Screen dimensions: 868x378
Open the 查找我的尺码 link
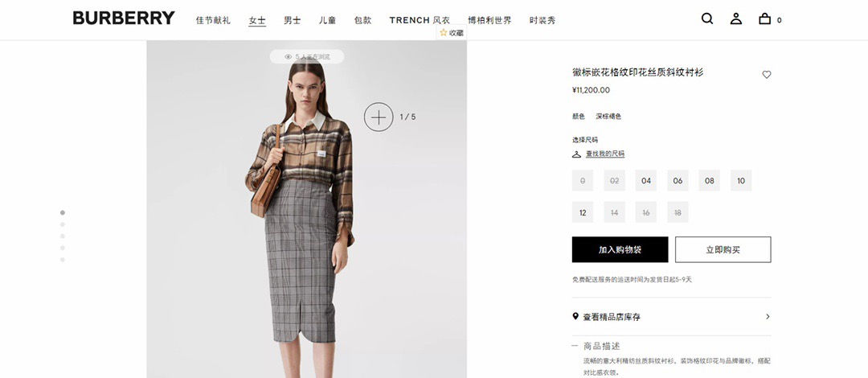tap(605, 154)
